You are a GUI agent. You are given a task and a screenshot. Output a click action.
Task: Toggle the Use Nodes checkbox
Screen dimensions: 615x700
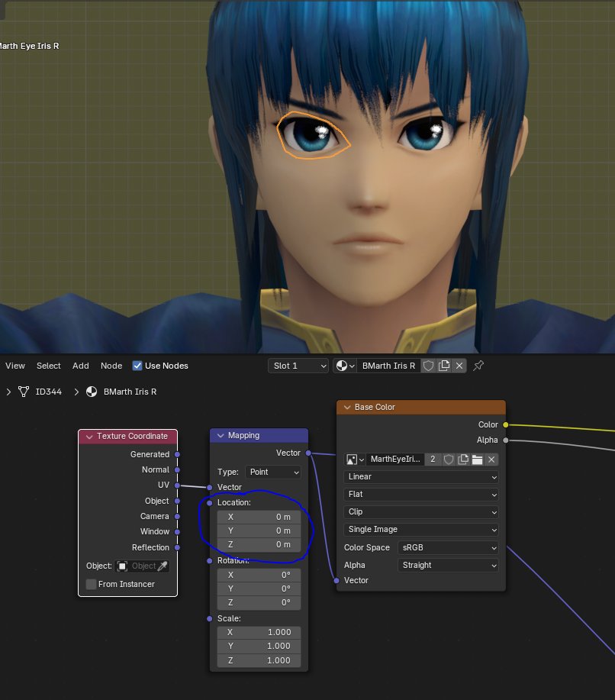137,366
